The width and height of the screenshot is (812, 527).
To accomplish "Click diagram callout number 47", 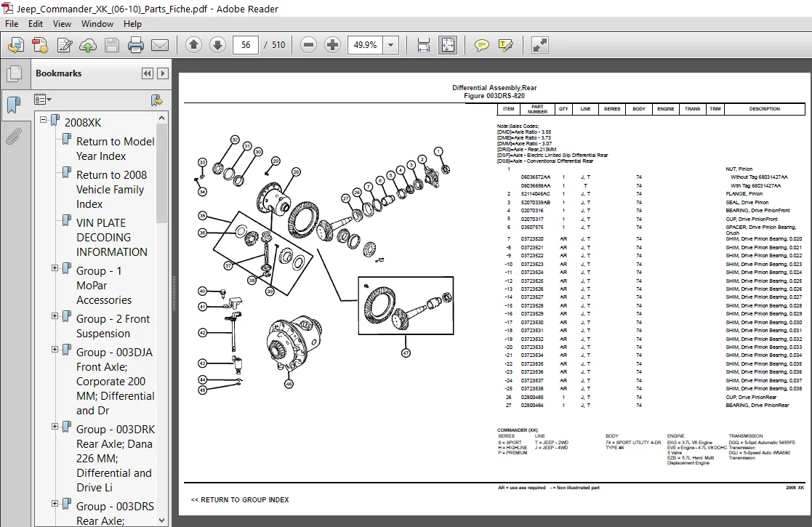I will 406,353.
